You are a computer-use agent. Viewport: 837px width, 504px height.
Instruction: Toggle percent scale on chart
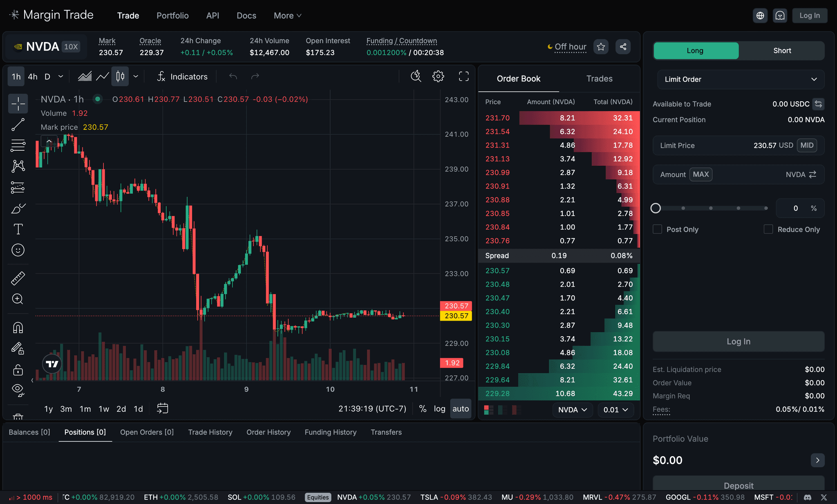coord(423,409)
